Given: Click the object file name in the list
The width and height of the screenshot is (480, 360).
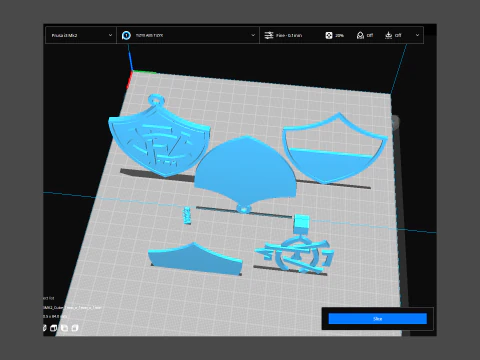Looking at the screenshot, I should (72, 307).
